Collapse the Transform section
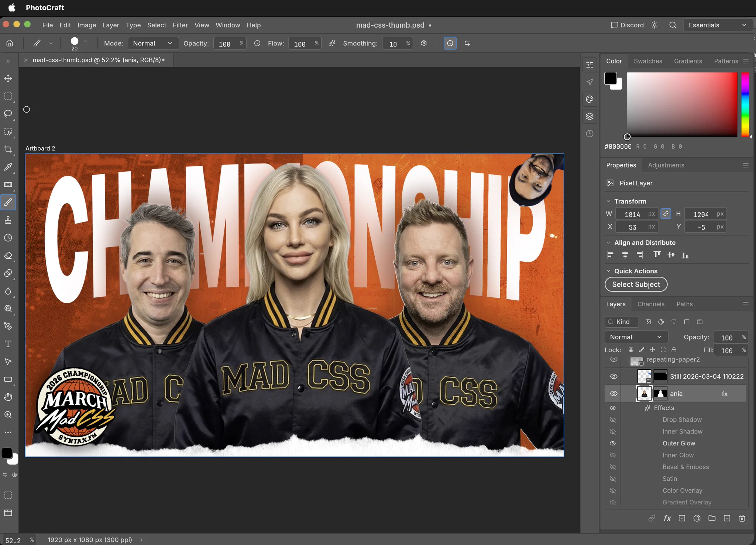Viewport: 756px width, 545px height. click(608, 201)
